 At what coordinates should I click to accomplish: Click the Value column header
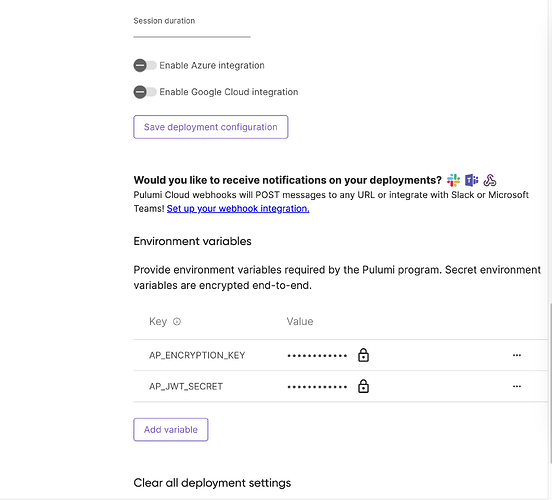pyautogui.click(x=300, y=321)
